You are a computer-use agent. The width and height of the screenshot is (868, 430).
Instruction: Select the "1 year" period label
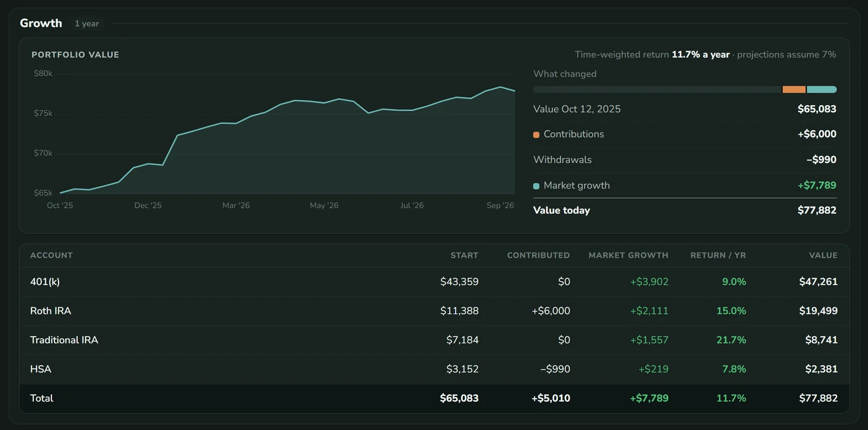87,24
